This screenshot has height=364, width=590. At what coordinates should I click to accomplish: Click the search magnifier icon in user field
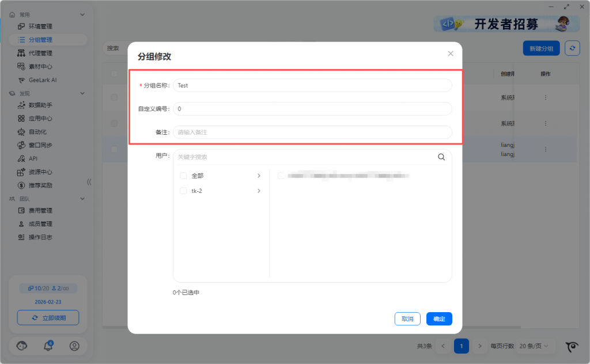[441, 157]
